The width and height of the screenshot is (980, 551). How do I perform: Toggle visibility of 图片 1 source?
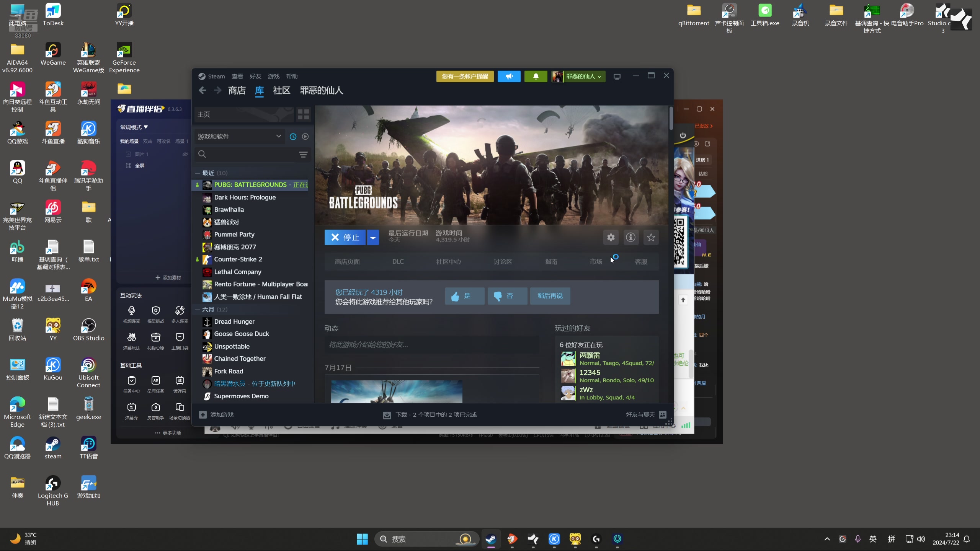(185, 154)
